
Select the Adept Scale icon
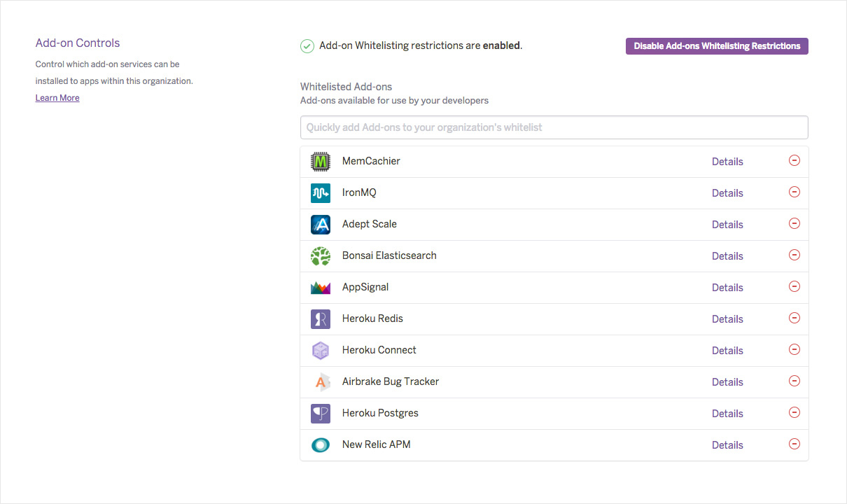pyautogui.click(x=320, y=224)
